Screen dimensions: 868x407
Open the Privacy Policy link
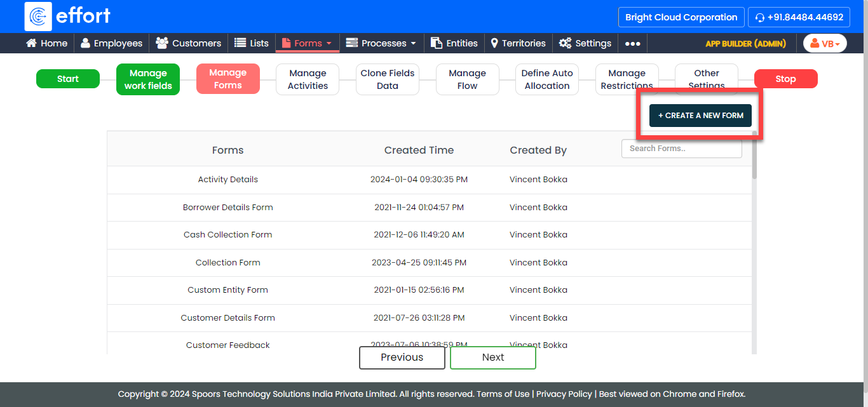click(564, 394)
